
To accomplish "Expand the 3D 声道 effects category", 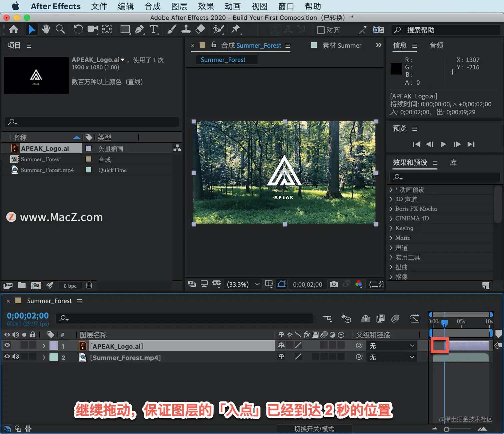I will click(391, 199).
